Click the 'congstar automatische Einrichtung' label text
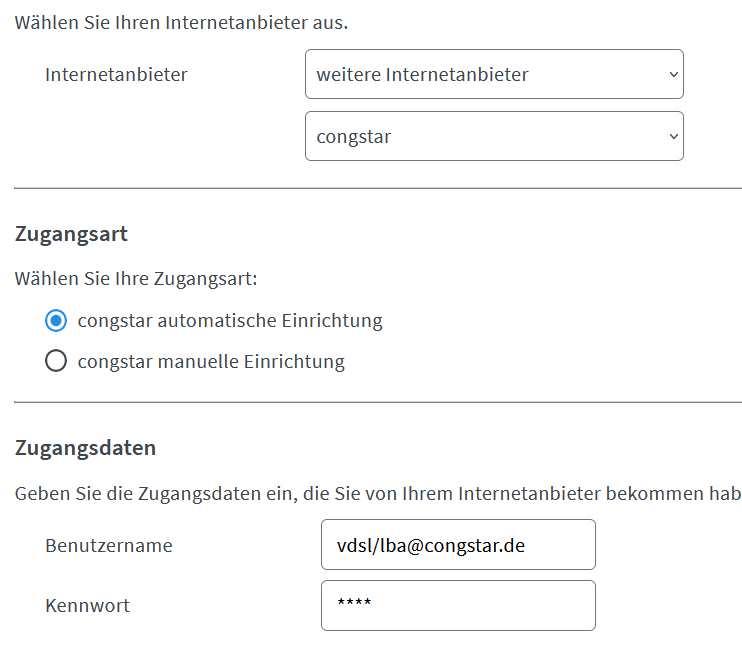This screenshot has height=654, width=742. [x=229, y=321]
